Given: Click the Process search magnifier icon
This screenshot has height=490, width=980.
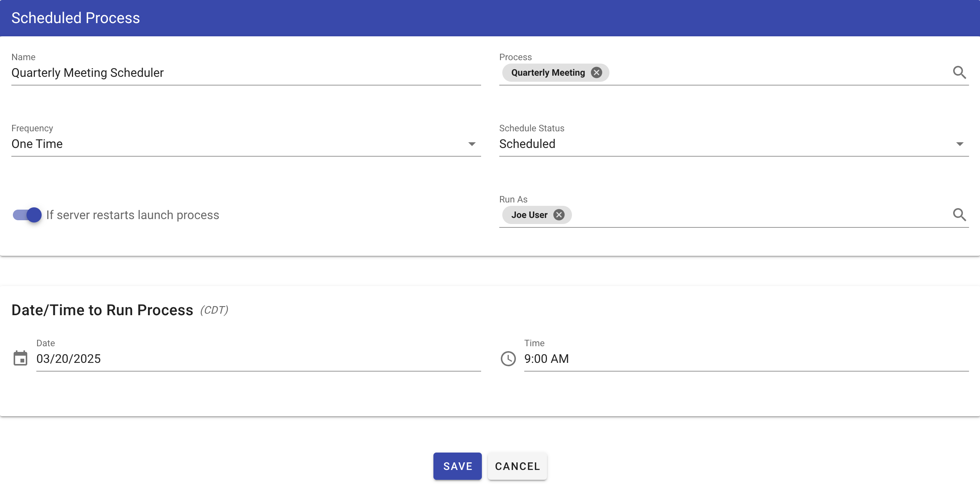Looking at the screenshot, I should point(959,72).
